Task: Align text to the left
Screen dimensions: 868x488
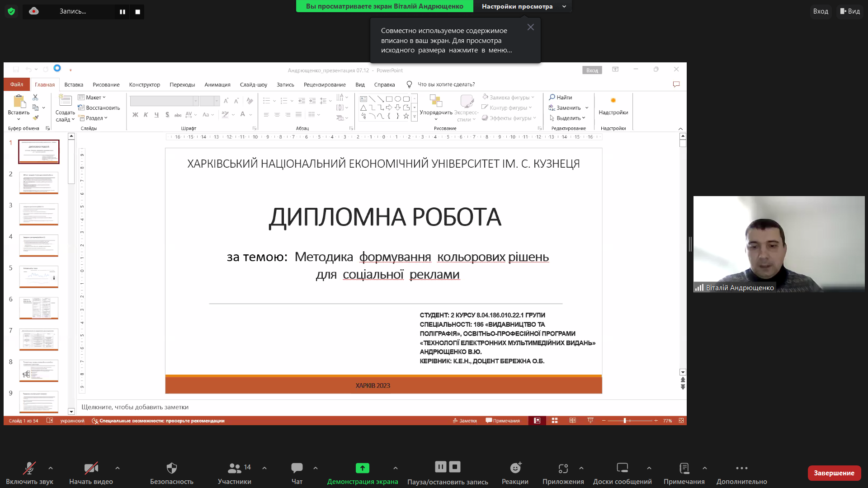Action: pos(266,115)
